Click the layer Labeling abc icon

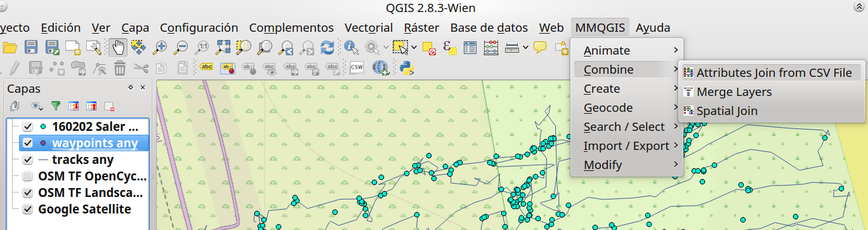(x=207, y=67)
